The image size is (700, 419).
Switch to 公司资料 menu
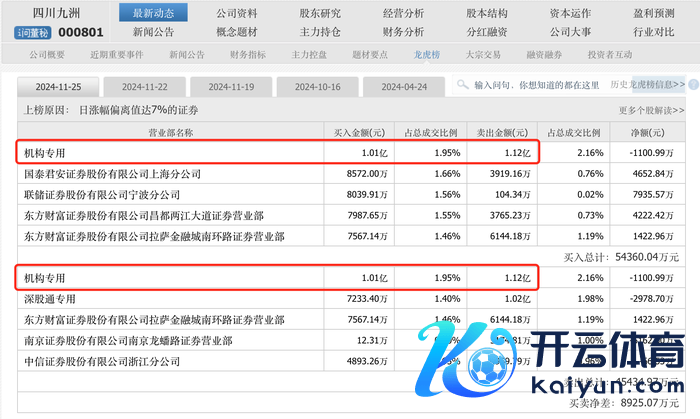click(237, 14)
